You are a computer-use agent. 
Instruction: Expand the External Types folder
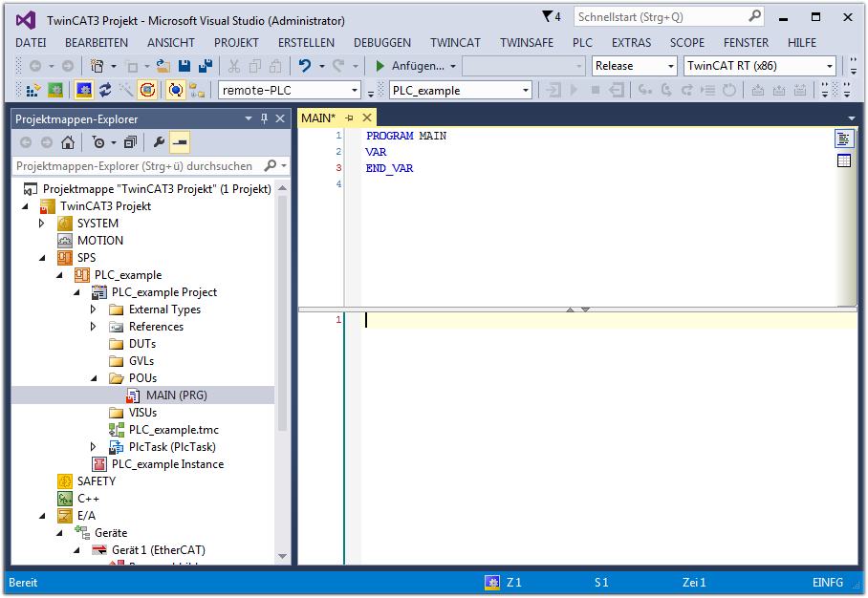click(94, 310)
